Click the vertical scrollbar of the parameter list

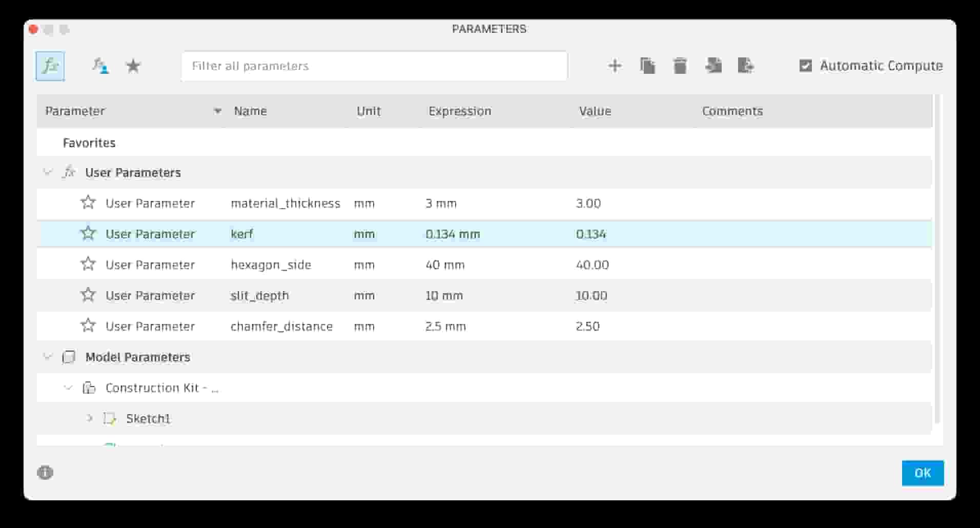pyautogui.click(x=937, y=259)
